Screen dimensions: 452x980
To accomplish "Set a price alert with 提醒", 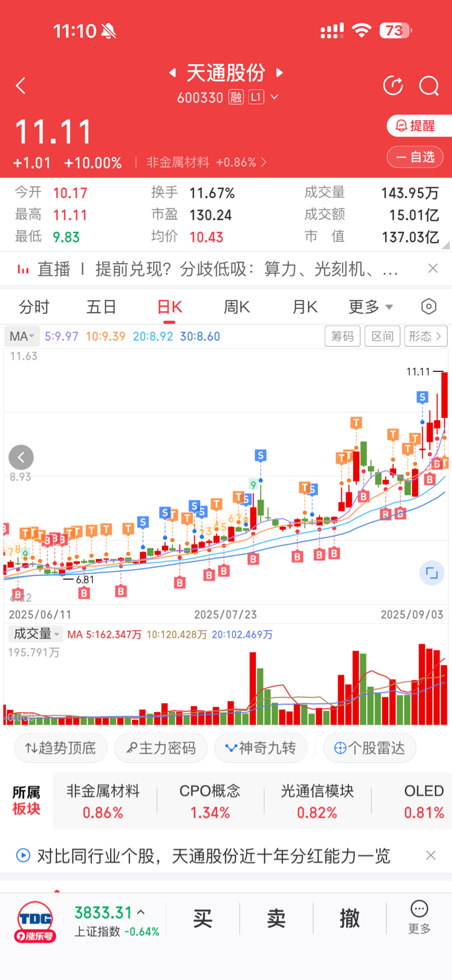I will [x=418, y=125].
